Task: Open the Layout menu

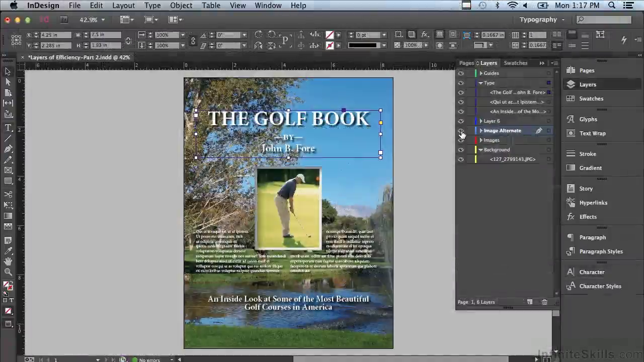Action: [123, 6]
